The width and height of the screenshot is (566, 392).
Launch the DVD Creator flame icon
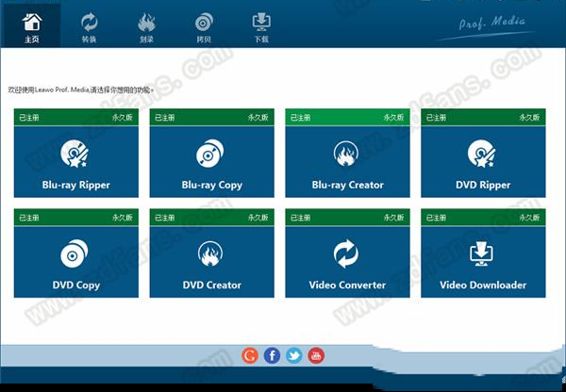210,253
